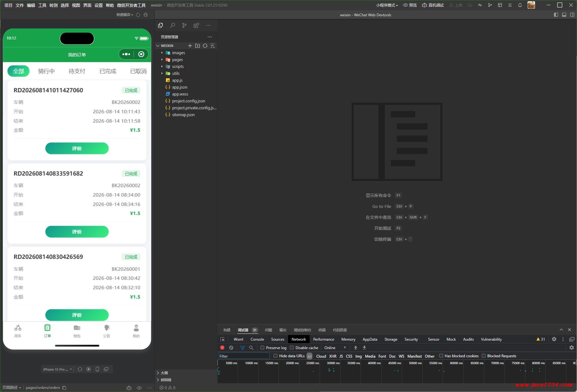Click the capsule close circle button
577x392 pixels.
coord(141,54)
